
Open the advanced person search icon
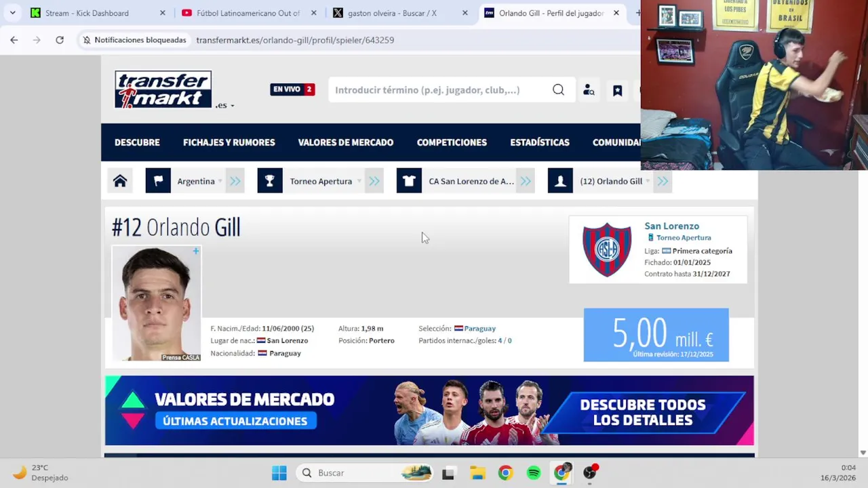[589, 90]
